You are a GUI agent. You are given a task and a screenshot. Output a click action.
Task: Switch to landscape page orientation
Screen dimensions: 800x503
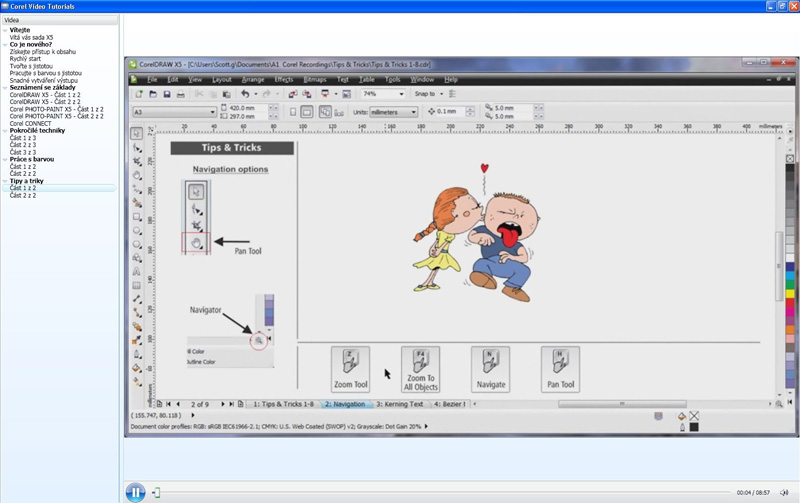tap(307, 112)
